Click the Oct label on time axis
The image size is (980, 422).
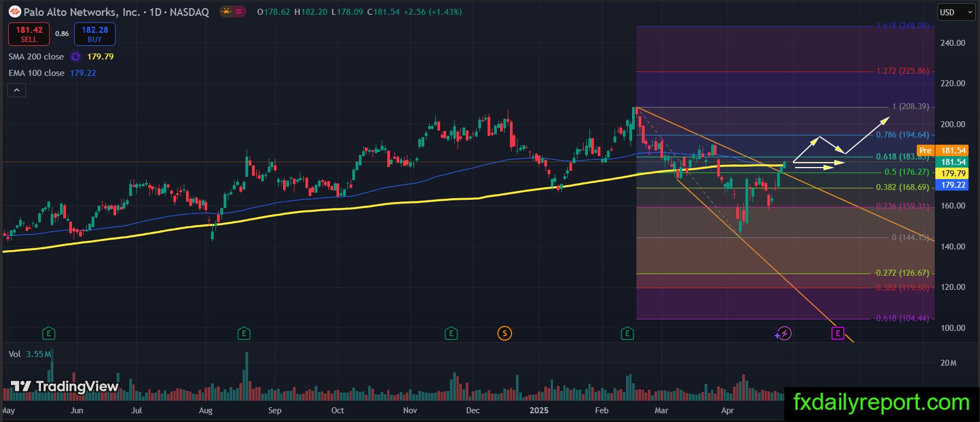click(x=338, y=411)
